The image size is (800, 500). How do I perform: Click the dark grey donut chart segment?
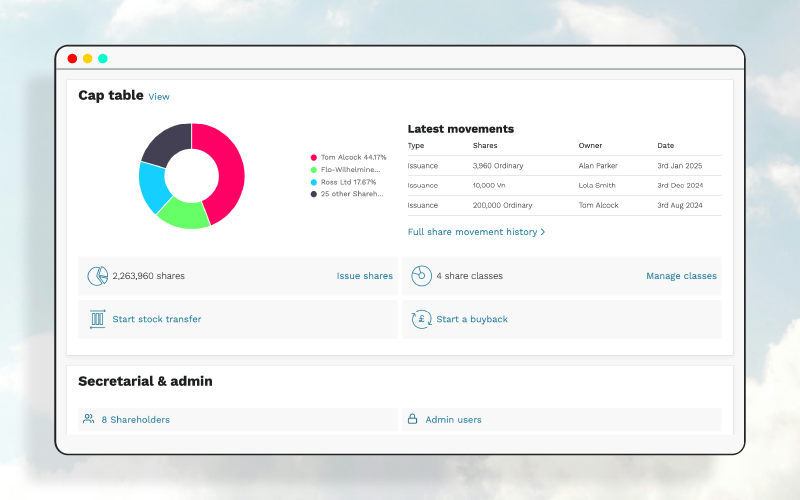click(168, 144)
